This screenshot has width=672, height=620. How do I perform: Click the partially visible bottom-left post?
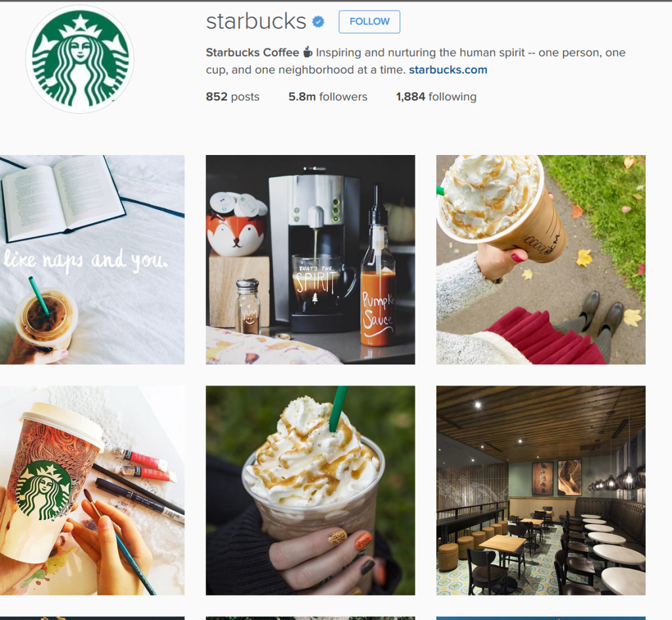tap(92, 618)
